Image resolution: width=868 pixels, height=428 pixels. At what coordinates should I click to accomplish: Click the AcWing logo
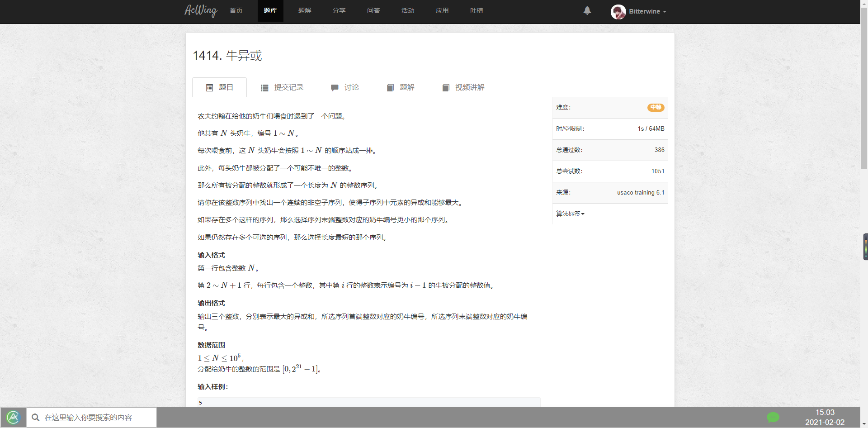(x=201, y=10)
